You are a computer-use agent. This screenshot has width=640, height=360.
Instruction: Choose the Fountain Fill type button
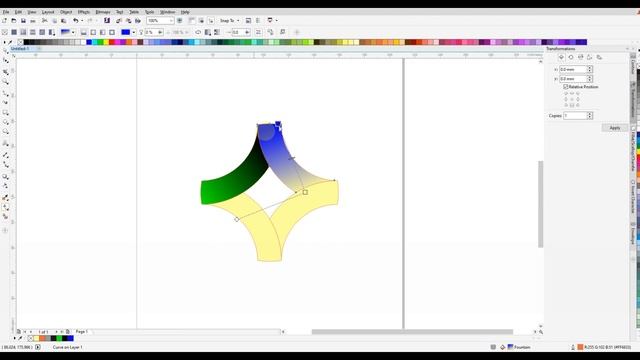[x=23, y=32]
